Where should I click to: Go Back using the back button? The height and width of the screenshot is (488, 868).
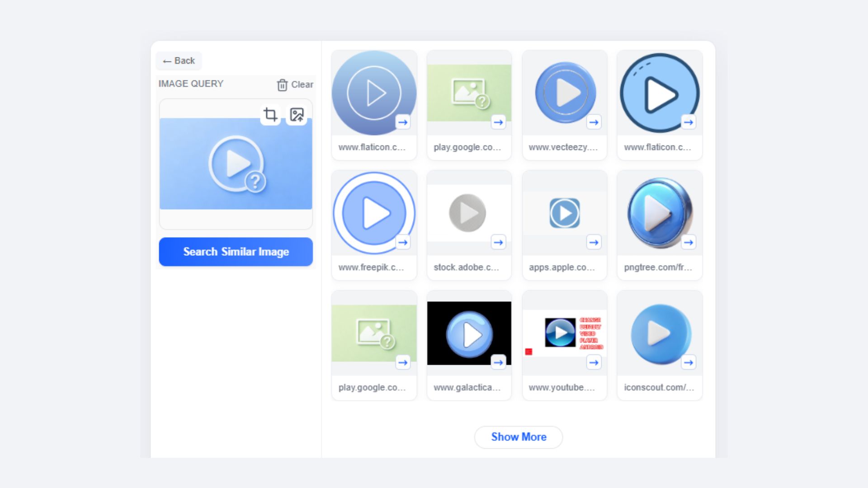click(x=179, y=61)
